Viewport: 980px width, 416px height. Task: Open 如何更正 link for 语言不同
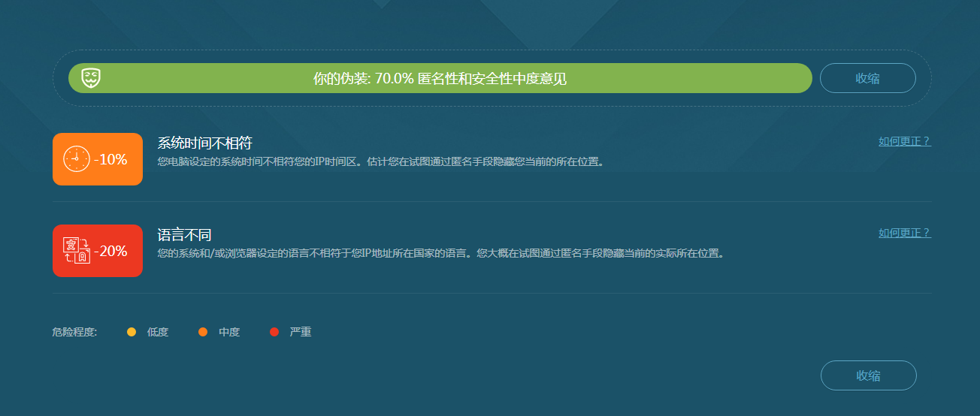tap(904, 233)
